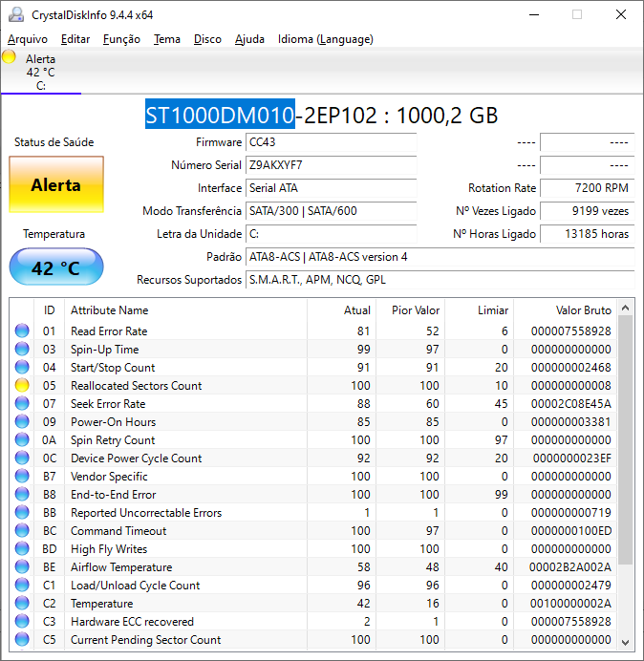Click the Firmware field showing CC43
Screen dimensions: 644x661
tap(331, 142)
